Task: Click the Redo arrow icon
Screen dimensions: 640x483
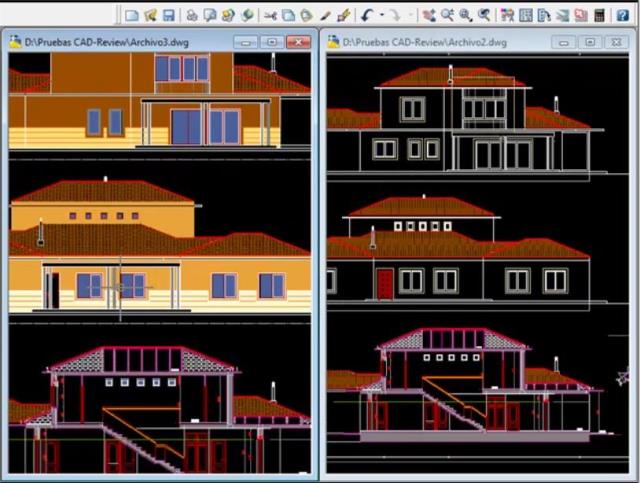Action: [395, 16]
